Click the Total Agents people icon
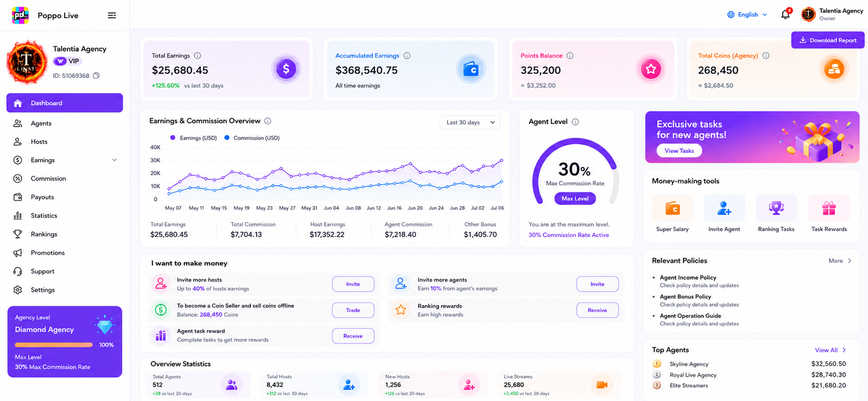The width and height of the screenshot is (868, 401). coord(232,385)
